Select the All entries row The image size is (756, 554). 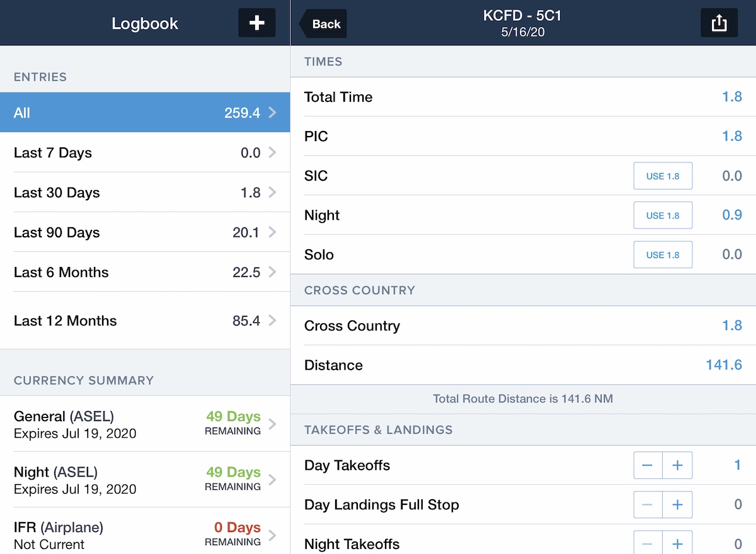[x=145, y=113]
